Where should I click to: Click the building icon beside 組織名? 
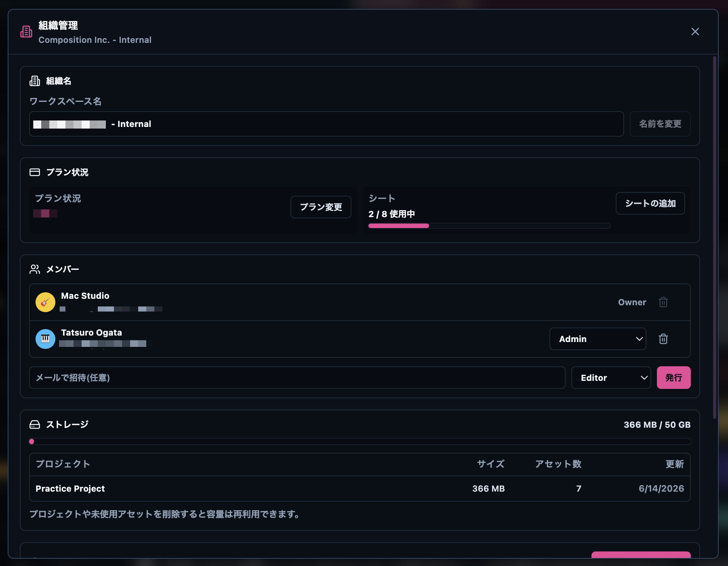point(35,81)
